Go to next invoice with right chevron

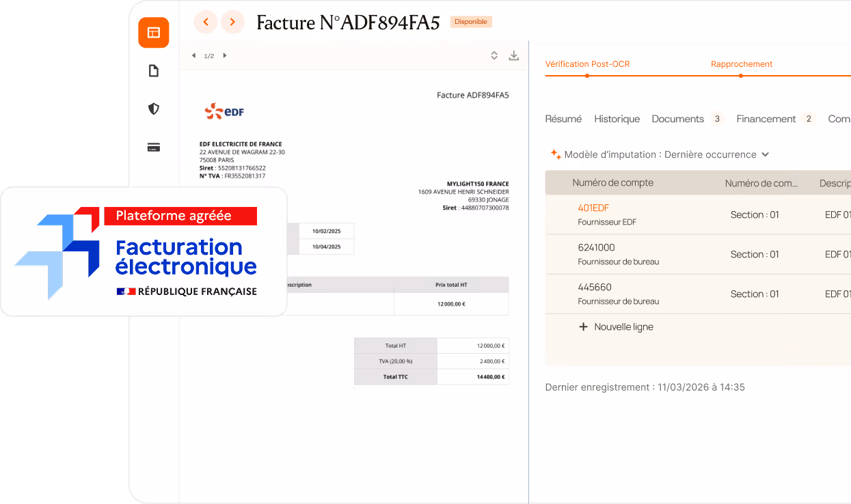click(233, 22)
